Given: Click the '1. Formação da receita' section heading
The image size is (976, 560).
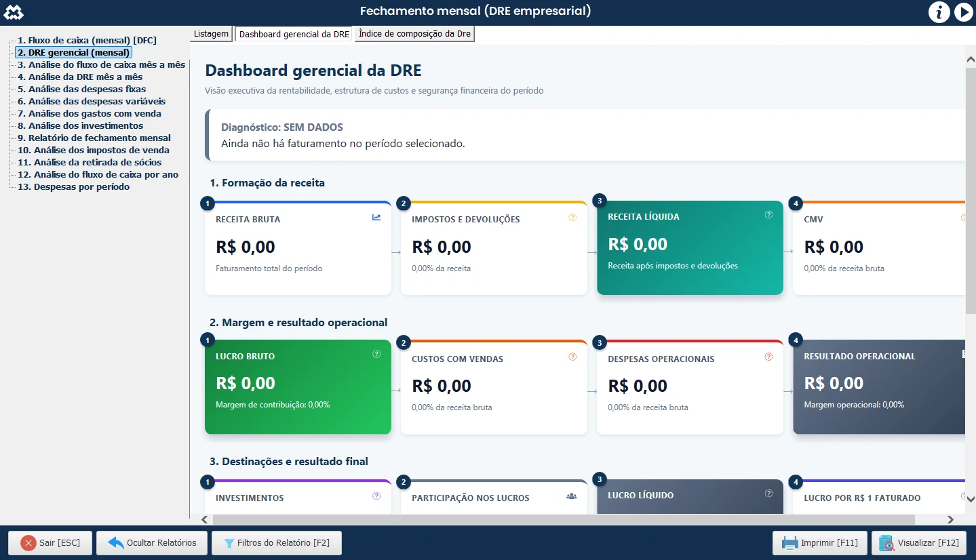Looking at the screenshot, I should pyautogui.click(x=267, y=183).
